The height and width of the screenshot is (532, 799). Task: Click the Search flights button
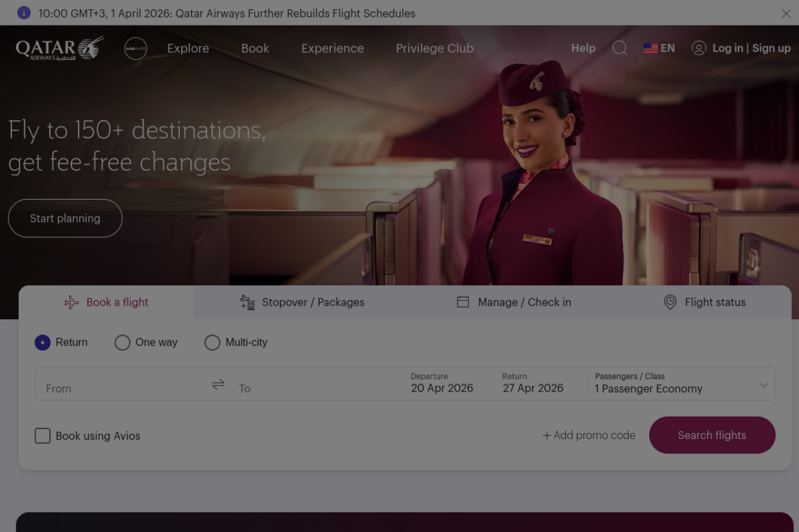click(x=712, y=435)
